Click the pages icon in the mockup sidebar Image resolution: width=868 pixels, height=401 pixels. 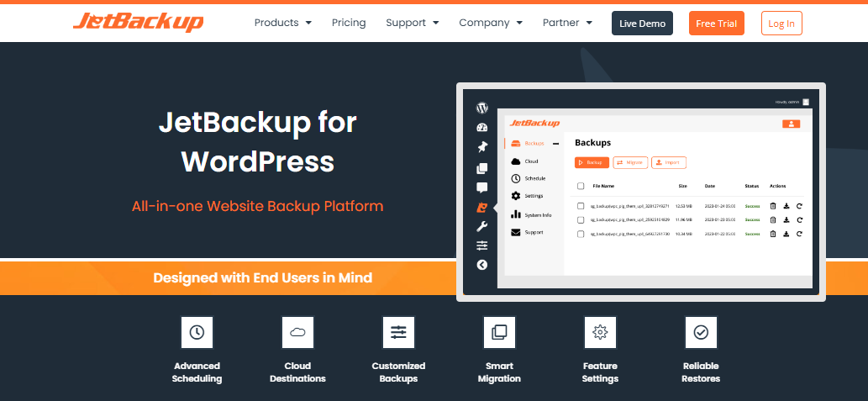tap(482, 168)
